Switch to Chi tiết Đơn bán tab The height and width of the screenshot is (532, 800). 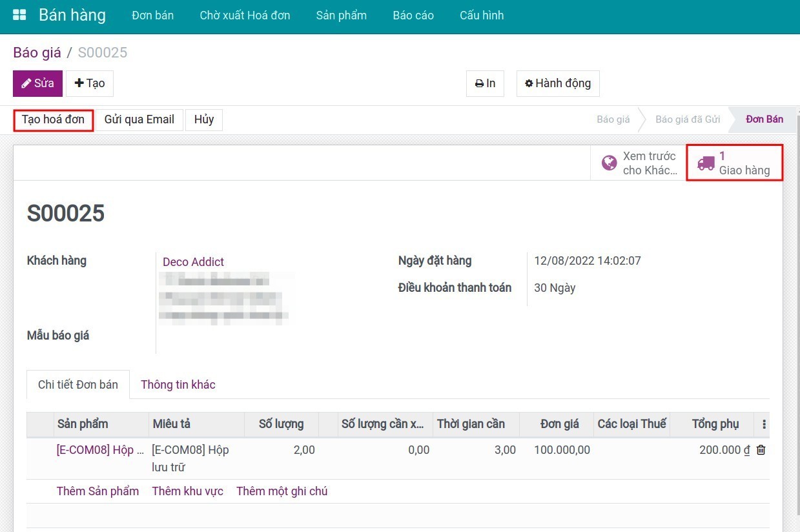(x=78, y=385)
